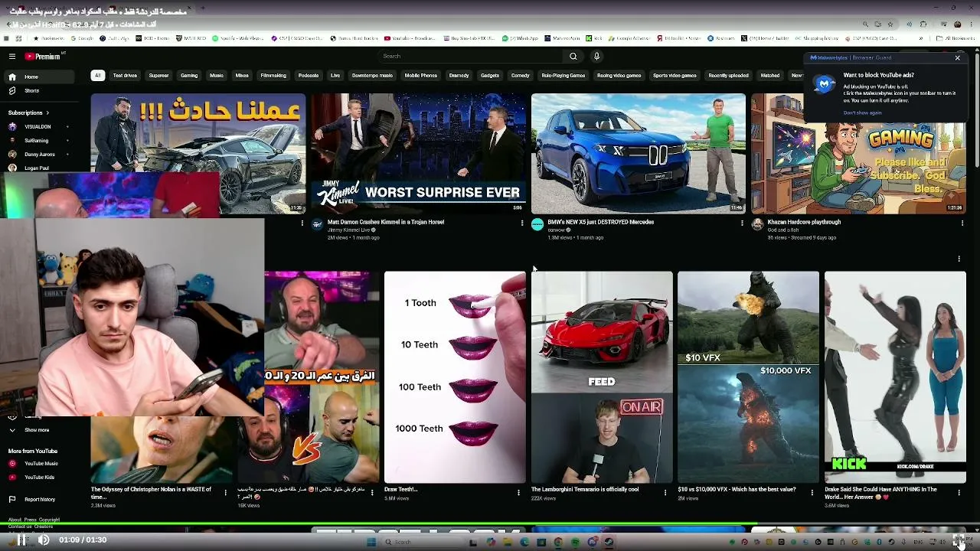980x551 pixels.
Task: Select the Racing video games filter chip
Action: [x=619, y=75]
